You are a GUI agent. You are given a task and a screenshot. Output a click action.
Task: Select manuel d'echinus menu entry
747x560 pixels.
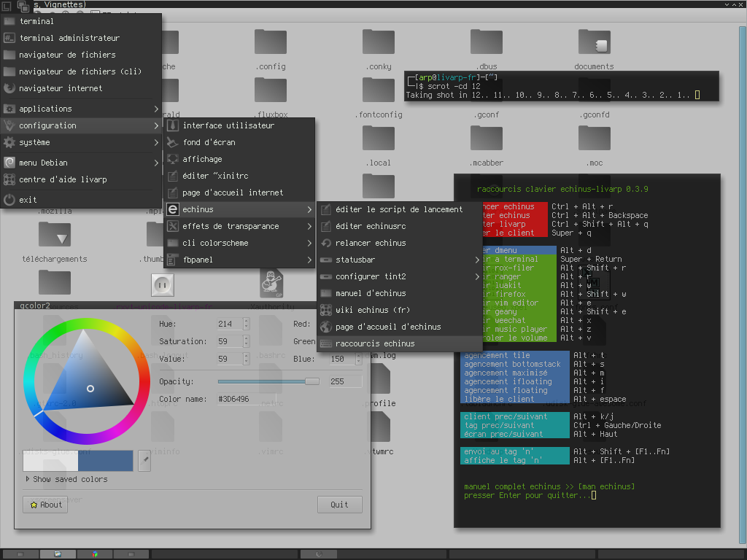tap(400, 293)
